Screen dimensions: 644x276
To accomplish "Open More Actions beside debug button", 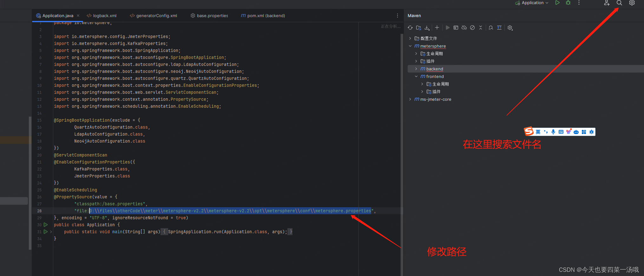I will click(x=579, y=3).
